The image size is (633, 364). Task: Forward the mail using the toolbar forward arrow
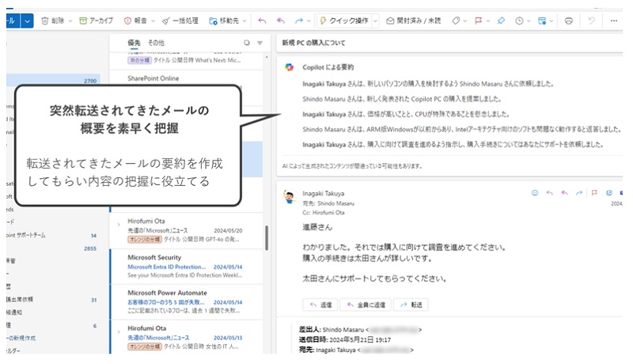[x=299, y=21]
